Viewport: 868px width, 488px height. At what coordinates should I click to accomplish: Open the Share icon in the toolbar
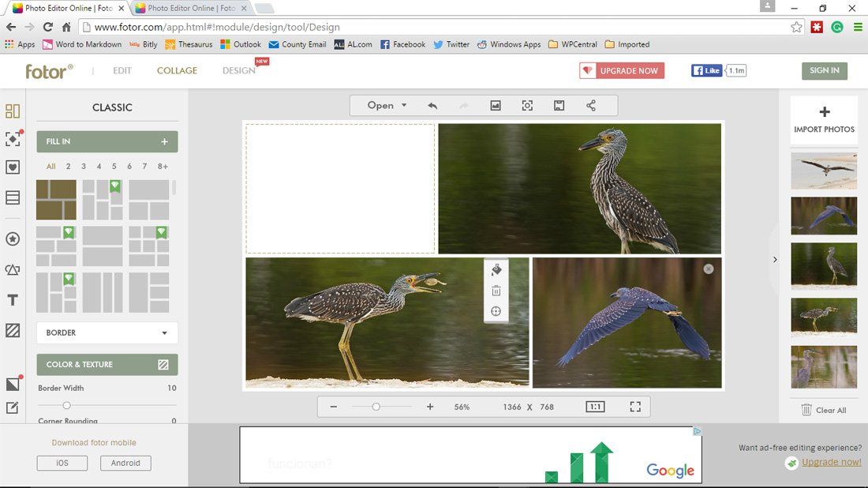coord(589,104)
